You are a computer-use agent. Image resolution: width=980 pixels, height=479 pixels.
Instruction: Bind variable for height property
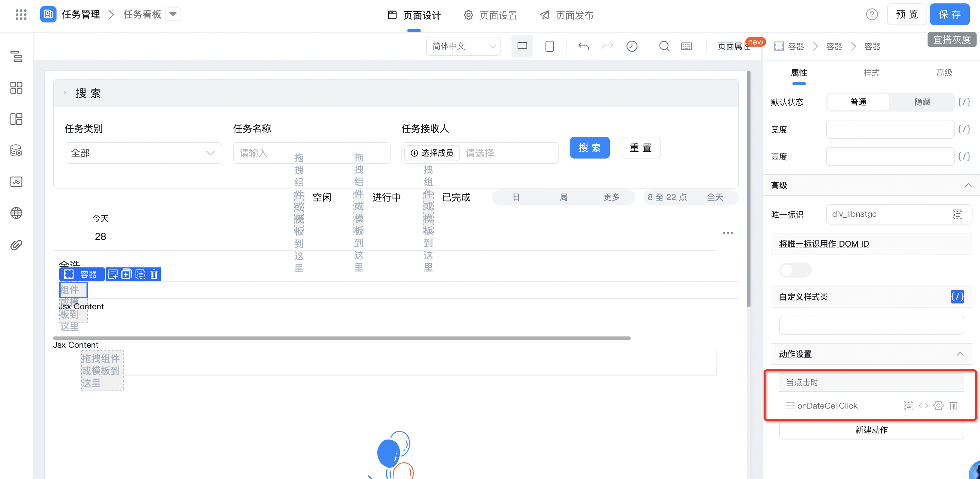[x=964, y=156]
